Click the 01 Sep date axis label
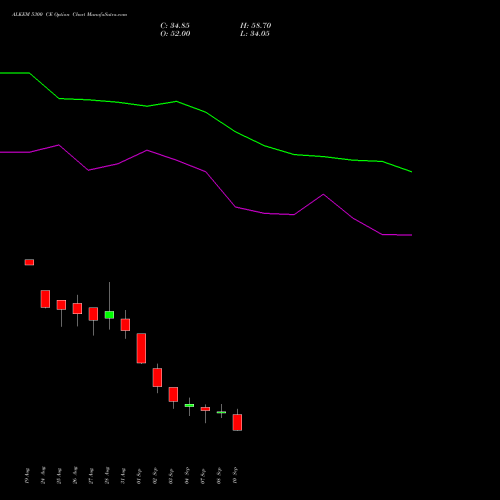500x500 pixels. [139, 476]
